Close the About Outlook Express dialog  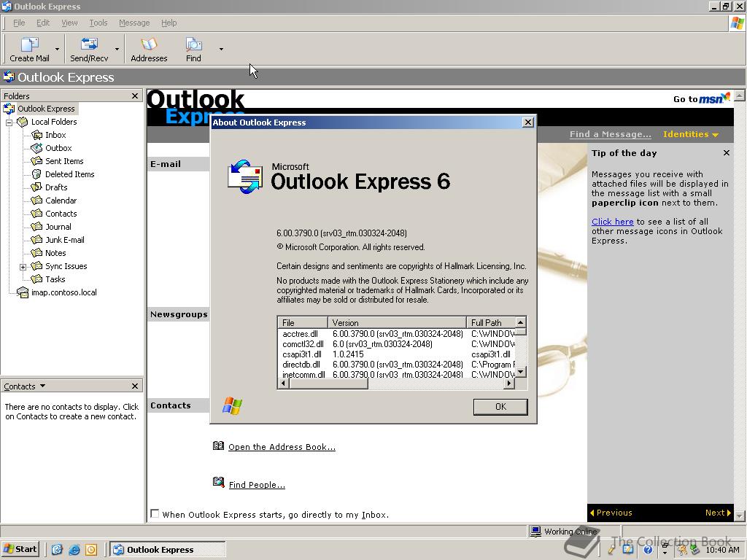pyautogui.click(x=528, y=122)
